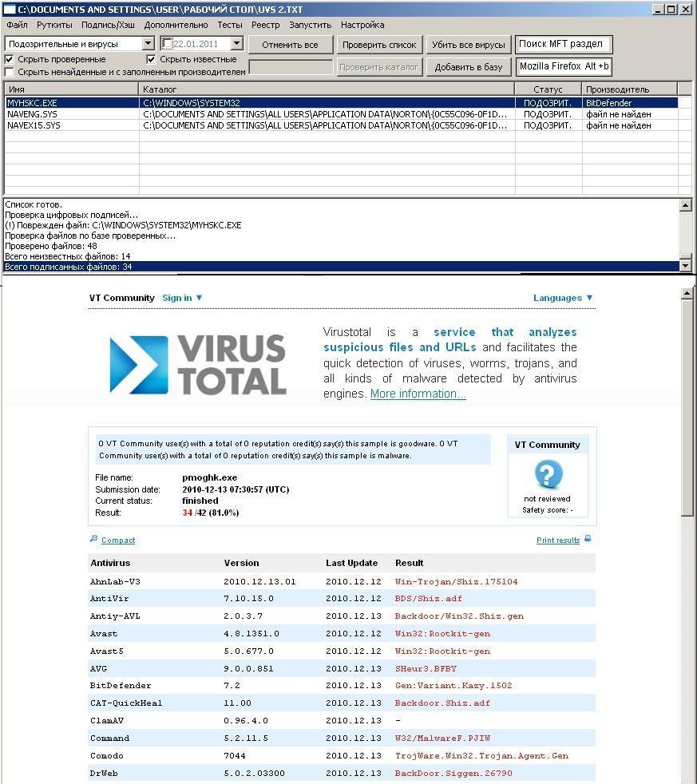Click the VirusTotal logo

pos(198,364)
